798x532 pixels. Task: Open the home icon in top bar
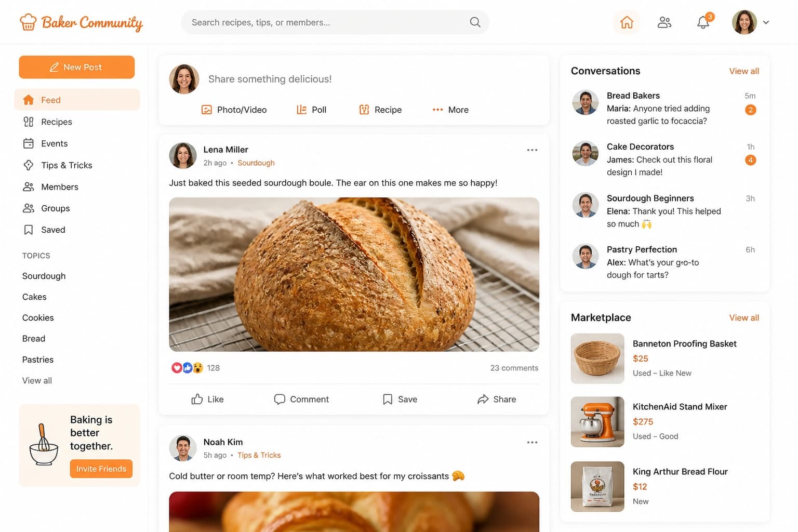pyautogui.click(x=627, y=22)
